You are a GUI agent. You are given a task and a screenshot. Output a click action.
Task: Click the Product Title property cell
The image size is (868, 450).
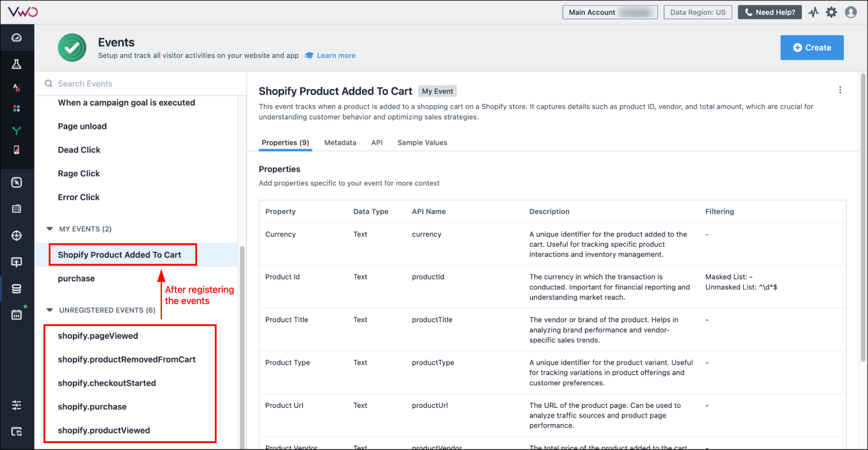tap(287, 320)
